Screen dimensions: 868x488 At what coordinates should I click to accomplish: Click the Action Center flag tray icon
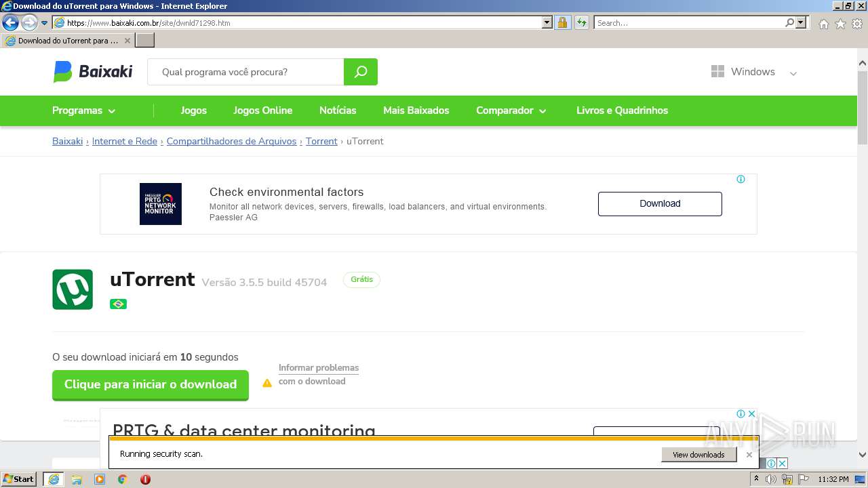[804, 479]
